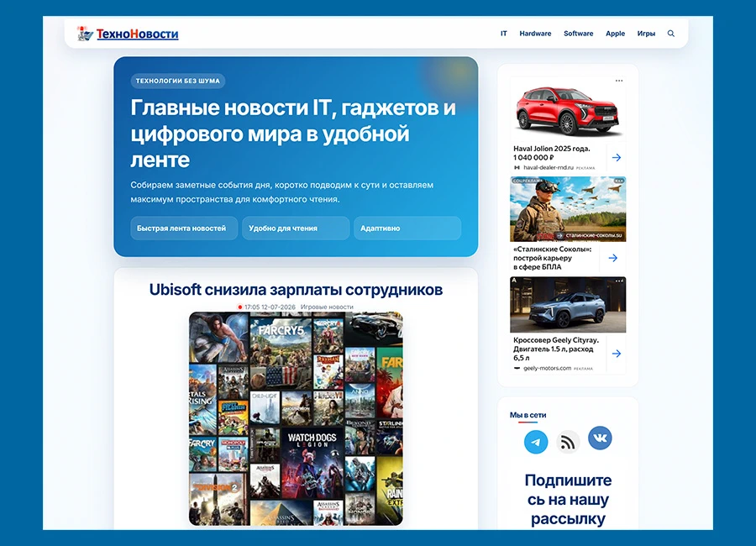Open the Hardware menu section
The height and width of the screenshot is (546, 756).
[535, 34]
